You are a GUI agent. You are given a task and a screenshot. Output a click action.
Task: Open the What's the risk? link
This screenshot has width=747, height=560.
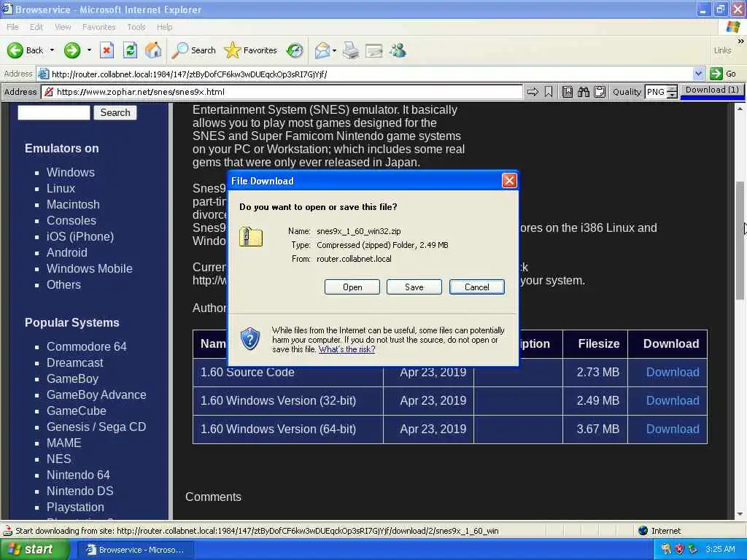pyautogui.click(x=347, y=349)
